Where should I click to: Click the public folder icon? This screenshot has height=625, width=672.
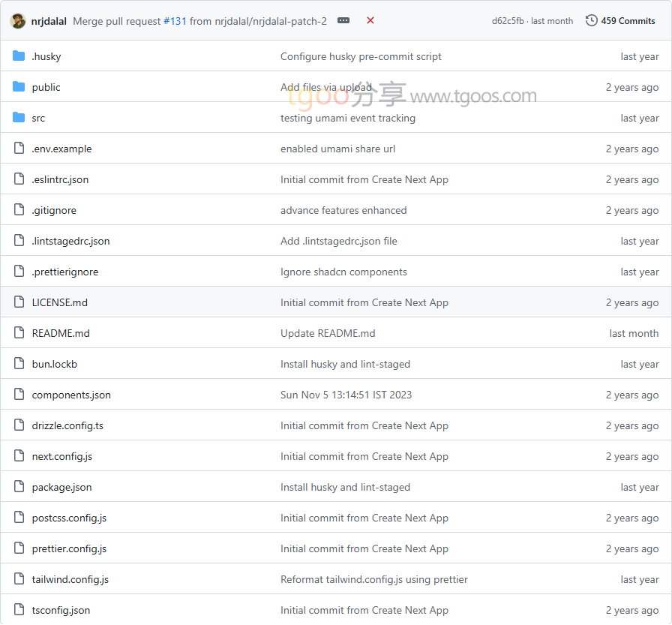pyautogui.click(x=19, y=87)
